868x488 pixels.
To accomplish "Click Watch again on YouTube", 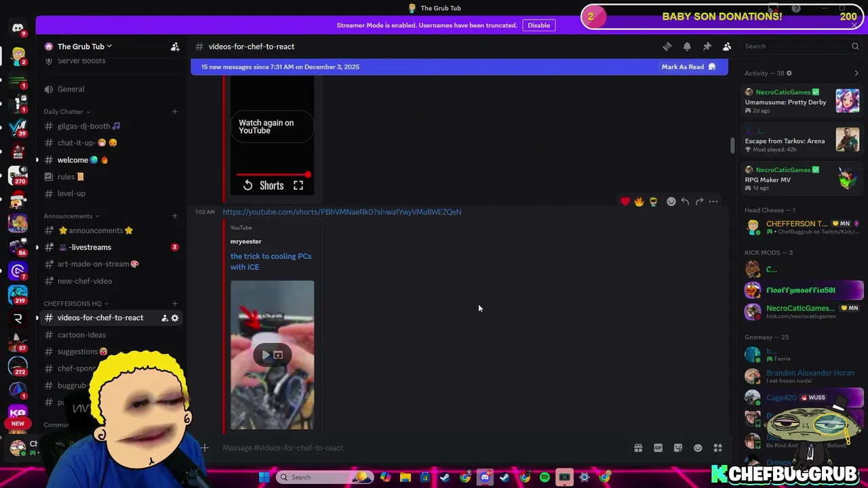I will 271,127.
